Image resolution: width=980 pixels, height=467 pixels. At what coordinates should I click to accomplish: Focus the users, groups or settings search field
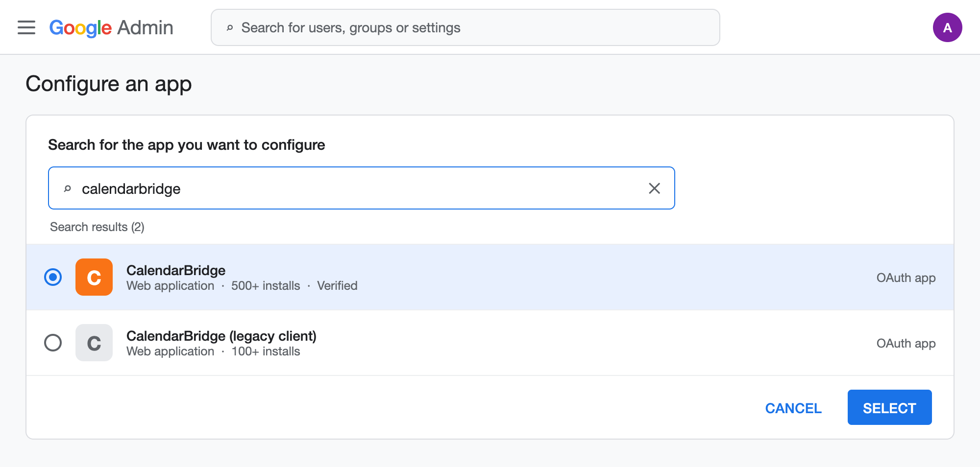[465, 27]
